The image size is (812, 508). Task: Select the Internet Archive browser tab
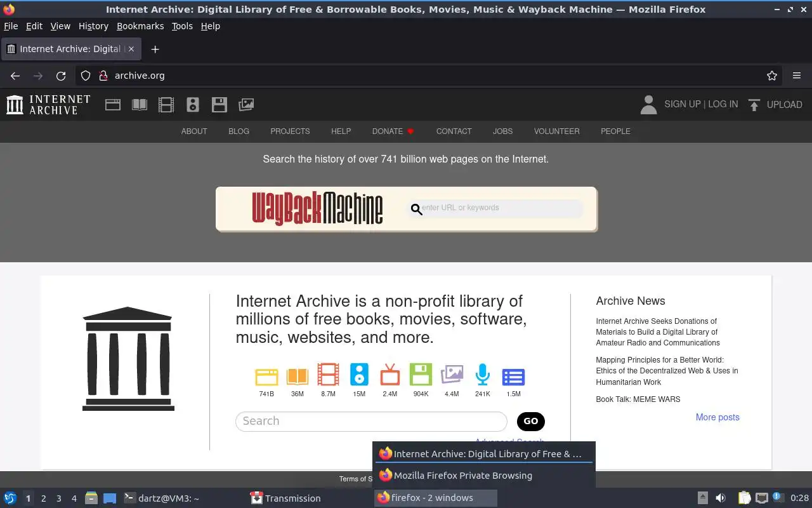(70, 49)
